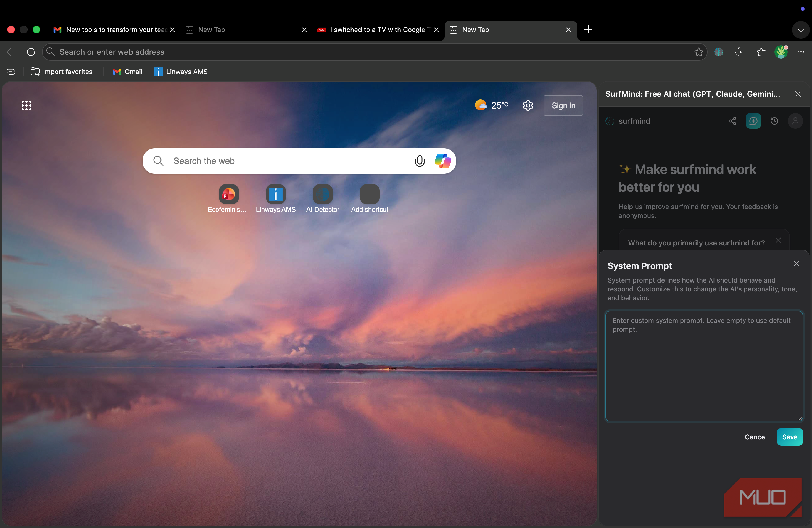
Task: Save the system prompt
Action: 790,437
